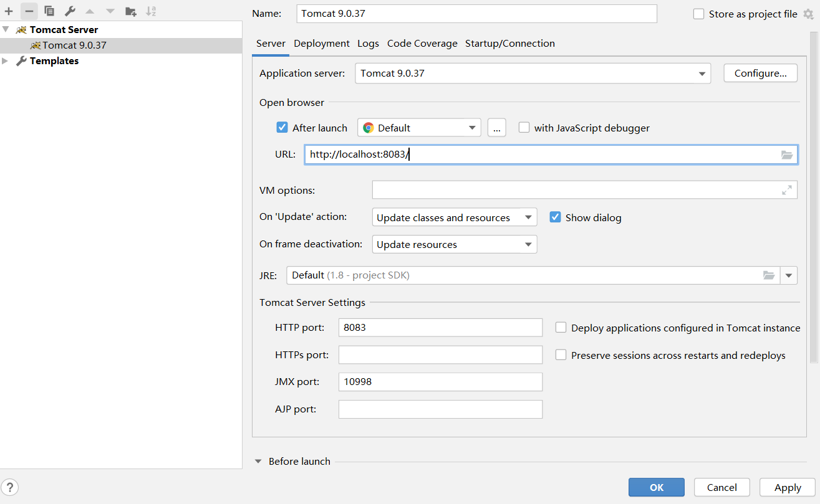Switch to Logs tab
The height and width of the screenshot is (504, 820).
point(368,44)
